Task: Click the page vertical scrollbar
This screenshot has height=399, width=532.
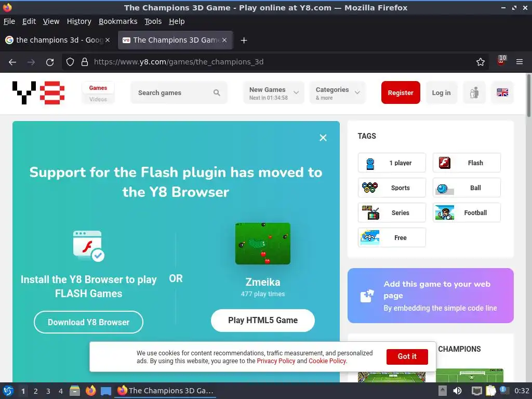Action: coord(528,96)
